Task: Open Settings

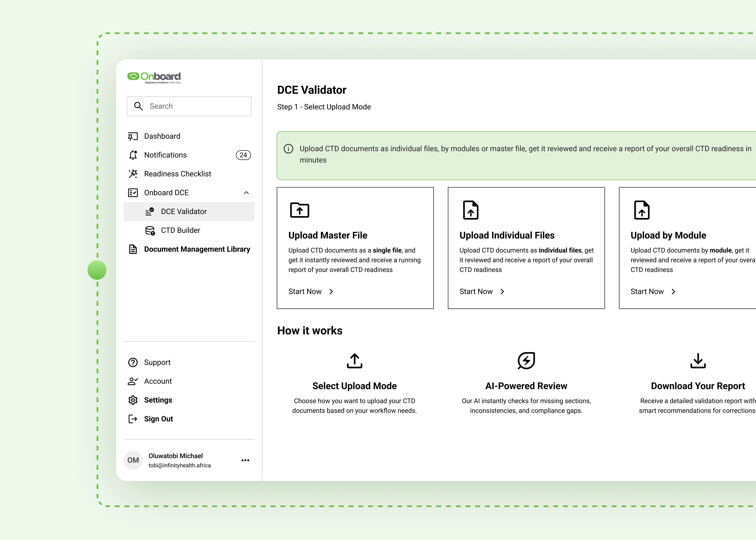Action: pyautogui.click(x=158, y=400)
